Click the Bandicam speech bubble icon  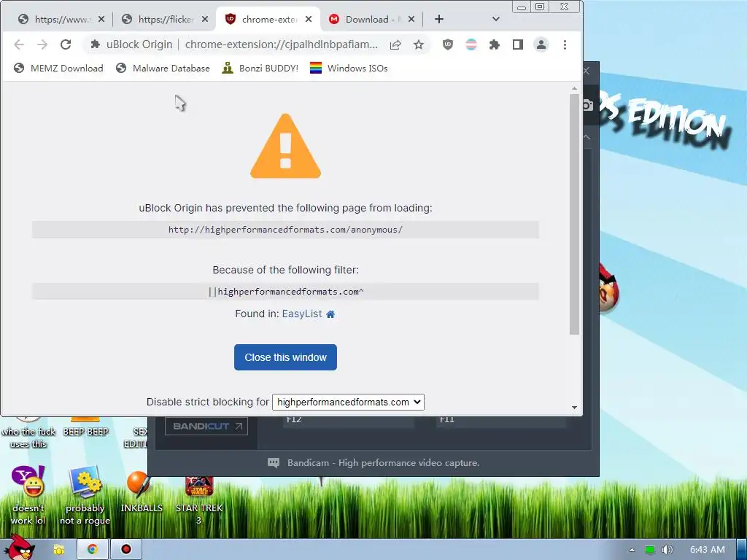(x=274, y=463)
